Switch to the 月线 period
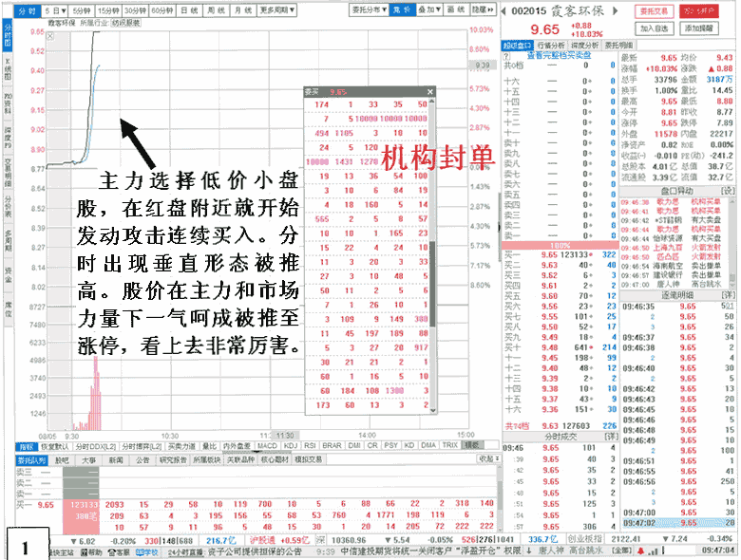 243,9
